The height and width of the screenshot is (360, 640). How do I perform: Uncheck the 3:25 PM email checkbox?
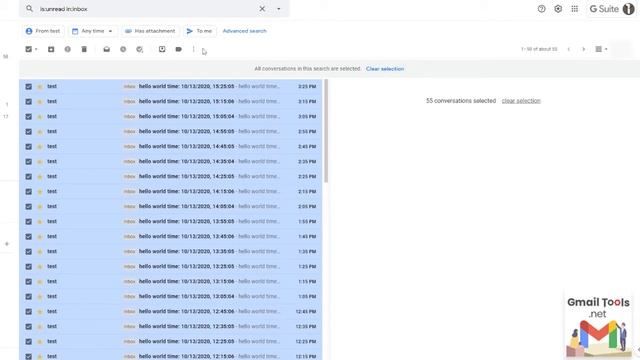[29, 87]
